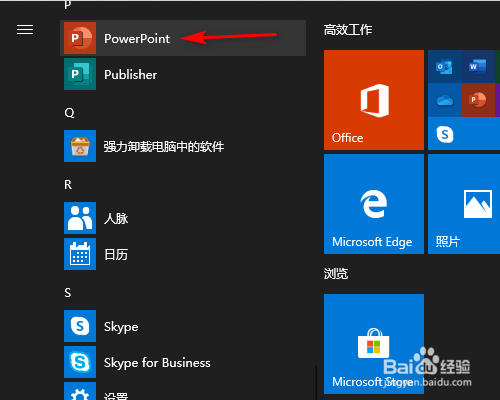Open 日历 from its label
The width and height of the screenshot is (500, 400).
tap(116, 255)
